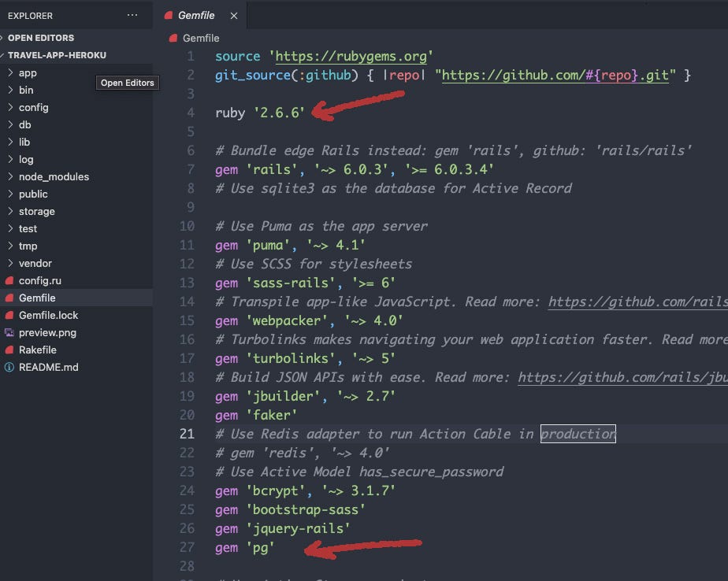Click gem 'pg' on line 27
Image resolution: width=728 pixels, height=581 pixels.
(245, 548)
